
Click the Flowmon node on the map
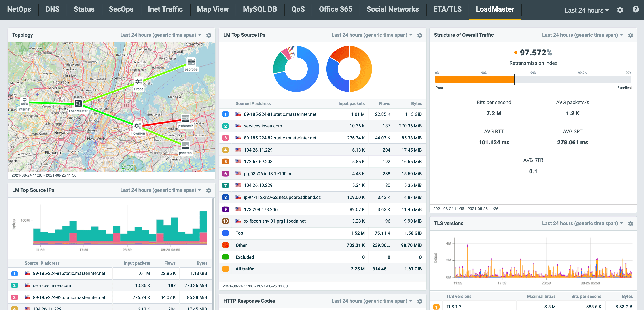coord(137,126)
